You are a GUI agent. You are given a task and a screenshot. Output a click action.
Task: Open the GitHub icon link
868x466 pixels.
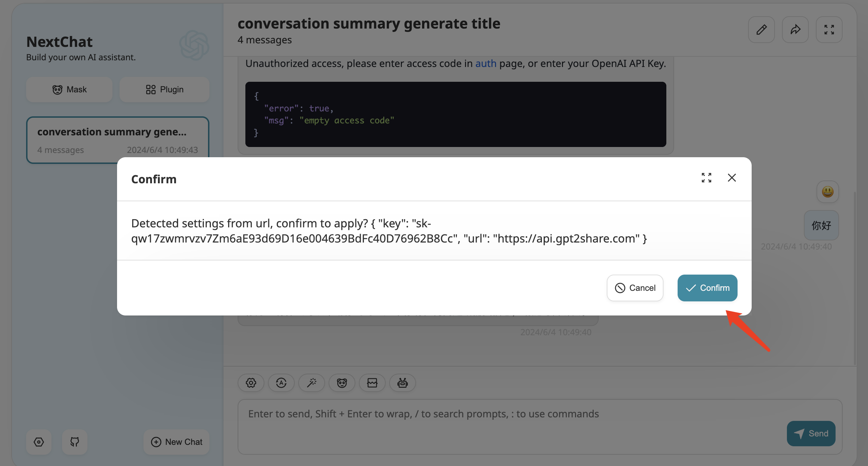tap(75, 442)
